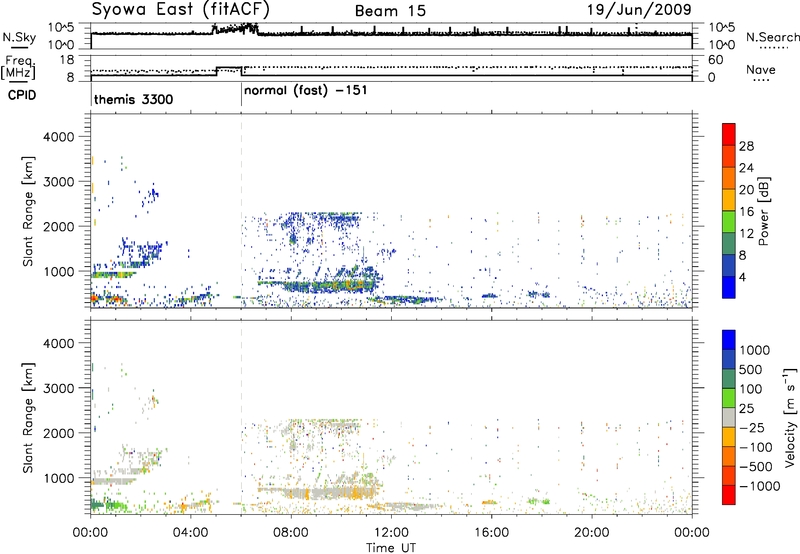
Task: Click the '04:00' time axis tick label
Action: [190, 533]
